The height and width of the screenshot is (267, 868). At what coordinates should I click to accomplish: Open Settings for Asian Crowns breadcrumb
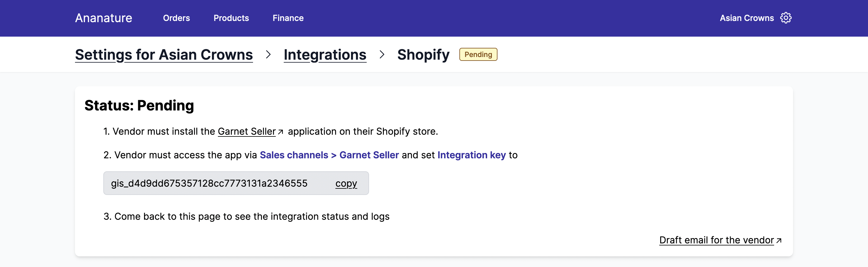pos(164,54)
